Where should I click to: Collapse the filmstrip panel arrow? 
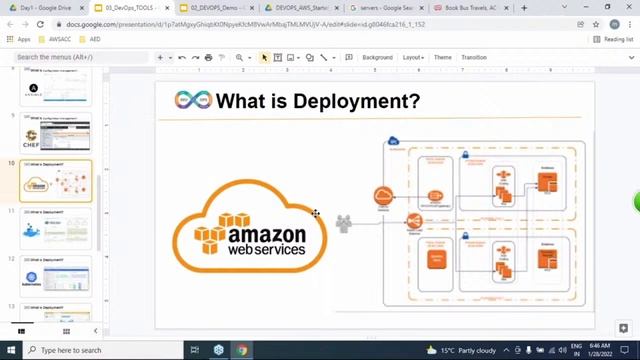coord(96,331)
